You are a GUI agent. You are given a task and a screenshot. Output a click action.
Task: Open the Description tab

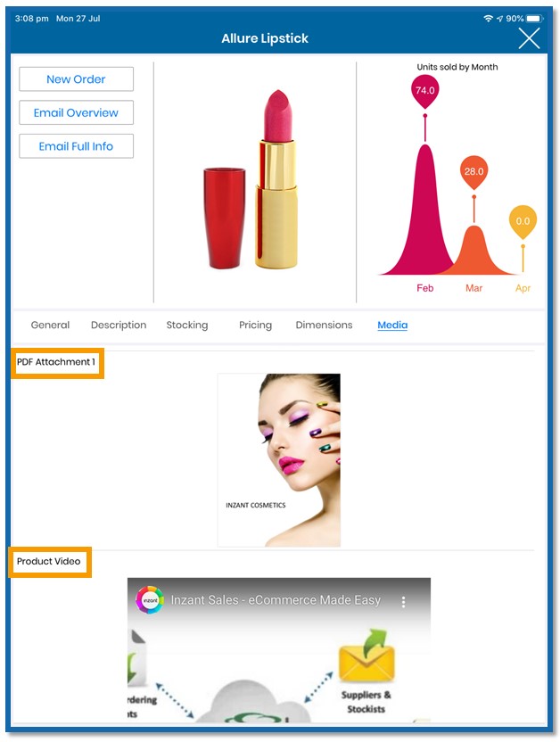tap(119, 326)
